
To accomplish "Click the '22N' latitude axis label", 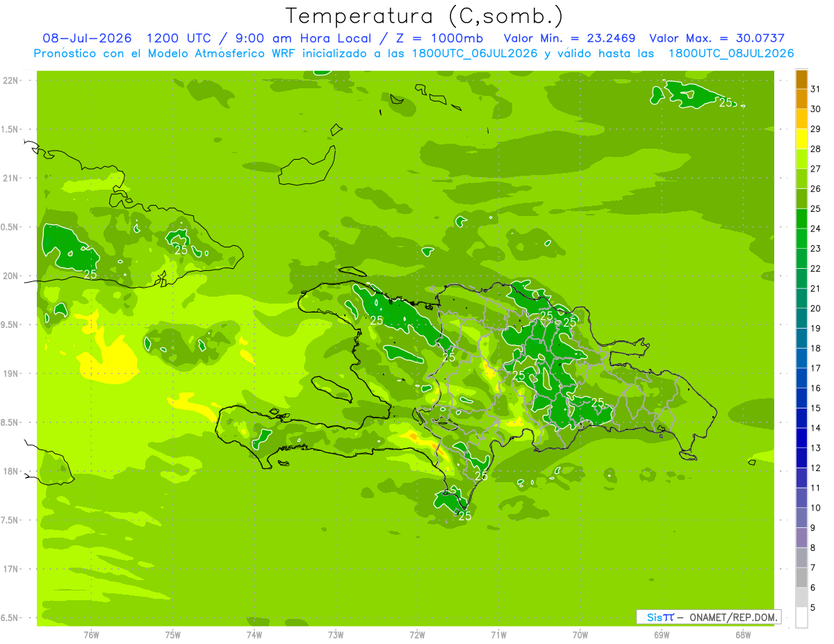I will pyautogui.click(x=11, y=81).
